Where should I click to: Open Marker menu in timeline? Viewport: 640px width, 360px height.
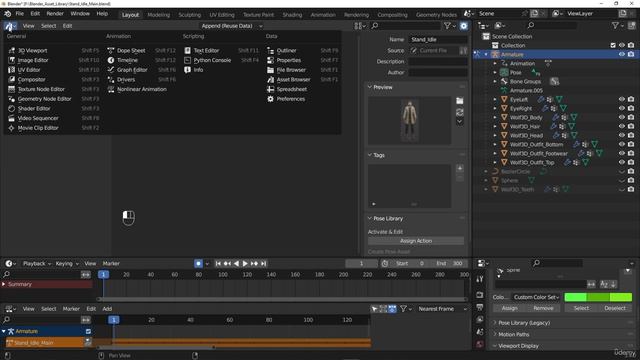coord(111,264)
